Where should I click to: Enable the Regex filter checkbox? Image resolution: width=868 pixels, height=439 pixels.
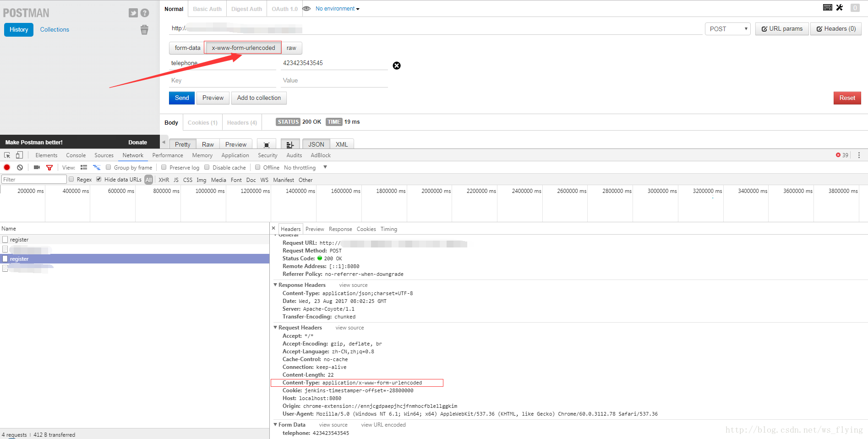71,179
